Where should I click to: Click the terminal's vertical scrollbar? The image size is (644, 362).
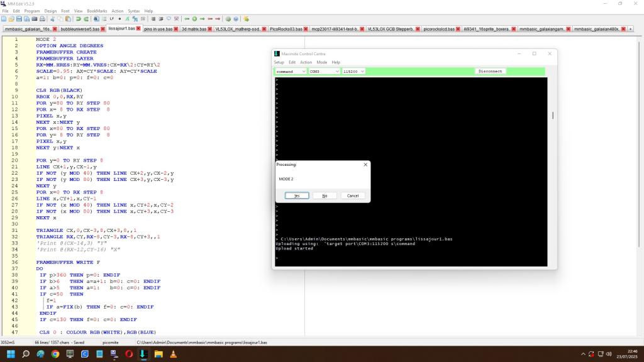tap(552, 116)
